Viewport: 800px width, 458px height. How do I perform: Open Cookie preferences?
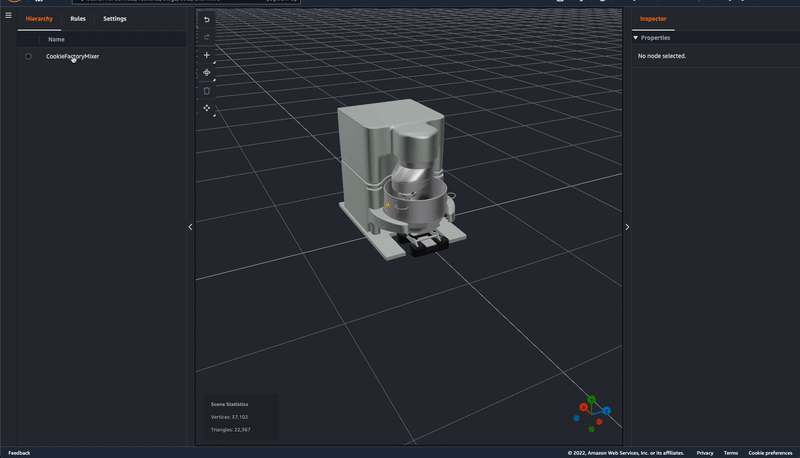click(x=770, y=453)
